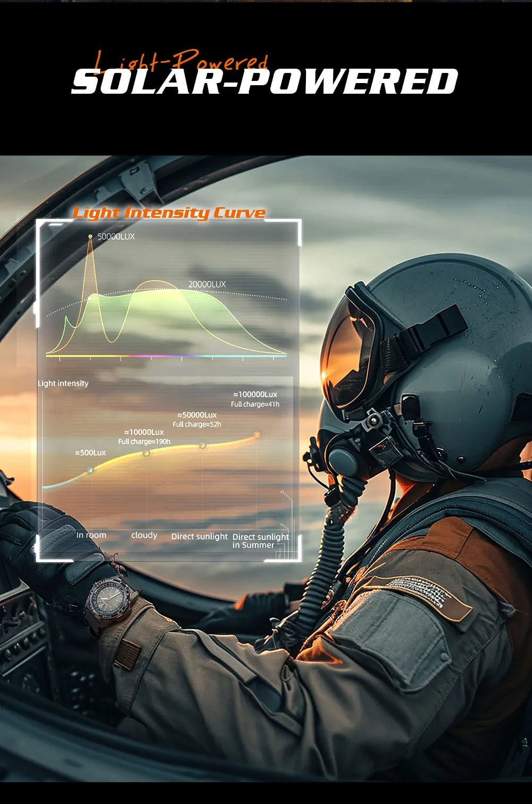Click the Direct sunlight in Summer label
The image size is (532, 804).
pyautogui.click(x=260, y=541)
